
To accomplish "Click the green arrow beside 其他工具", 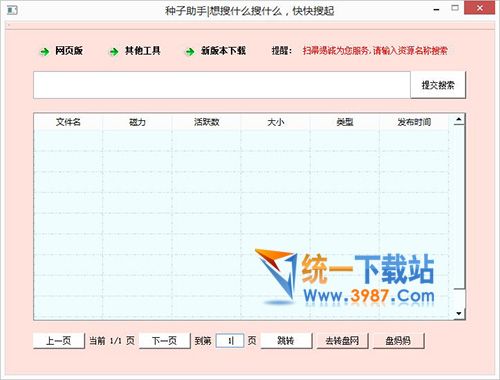I will coord(114,52).
